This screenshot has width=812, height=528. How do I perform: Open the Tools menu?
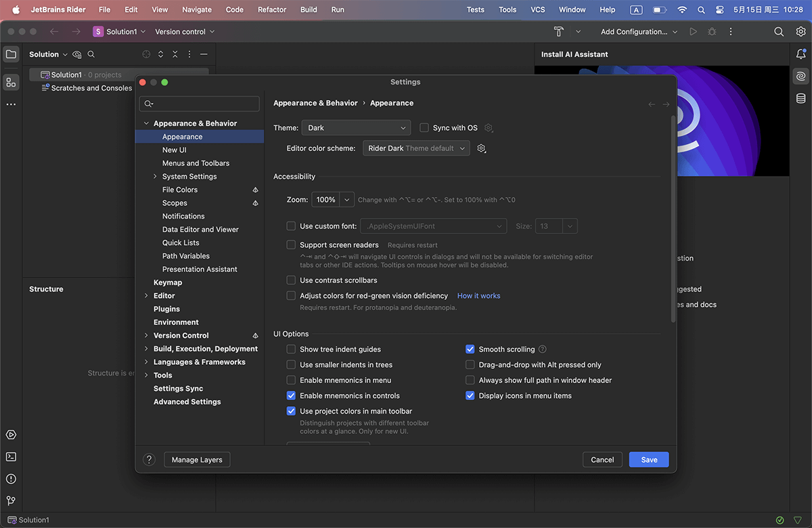[x=507, y=9]
